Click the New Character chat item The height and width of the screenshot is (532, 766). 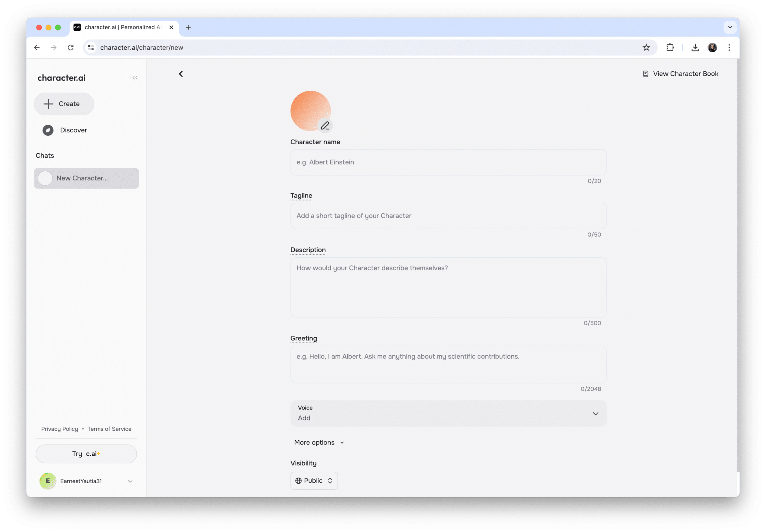(87, 178)
